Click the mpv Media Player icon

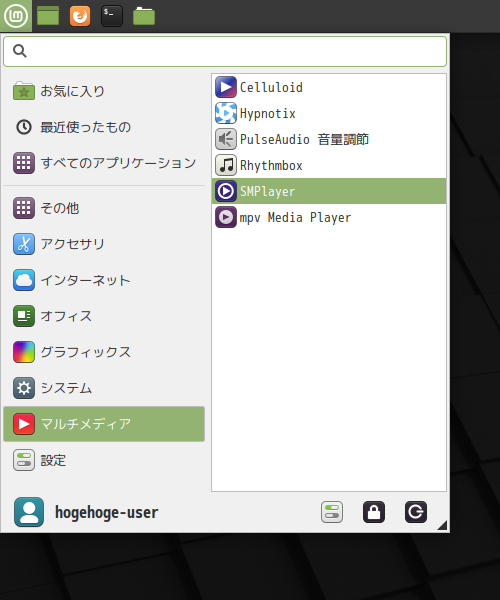click(x=226, y=217)
